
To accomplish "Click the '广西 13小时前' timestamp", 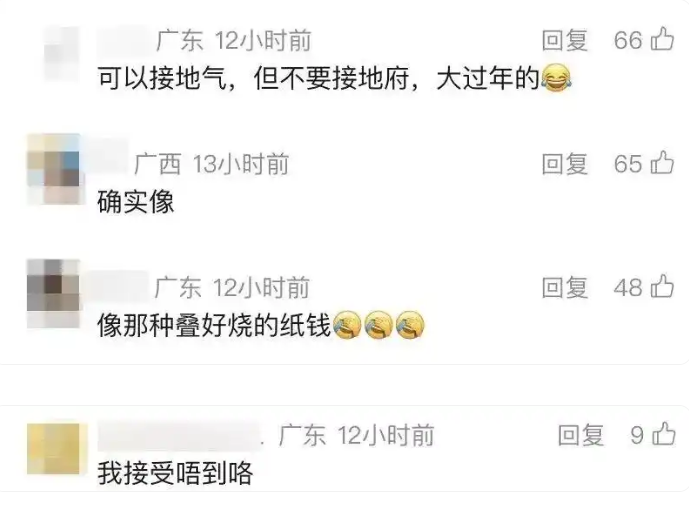I will point(211,164).
